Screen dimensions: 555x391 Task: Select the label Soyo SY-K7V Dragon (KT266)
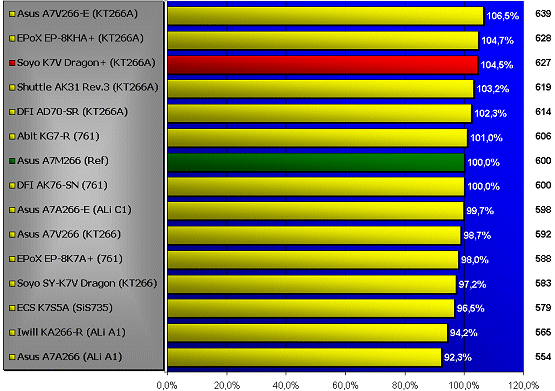87,283
